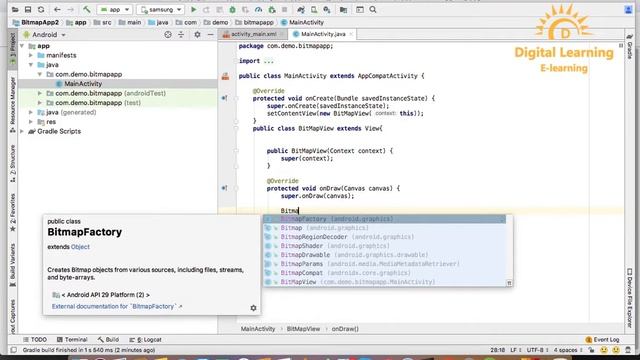Open External documentation for BitmapFactory link
Viewport: 640px width, 360px height.
[x=117, y=307]
